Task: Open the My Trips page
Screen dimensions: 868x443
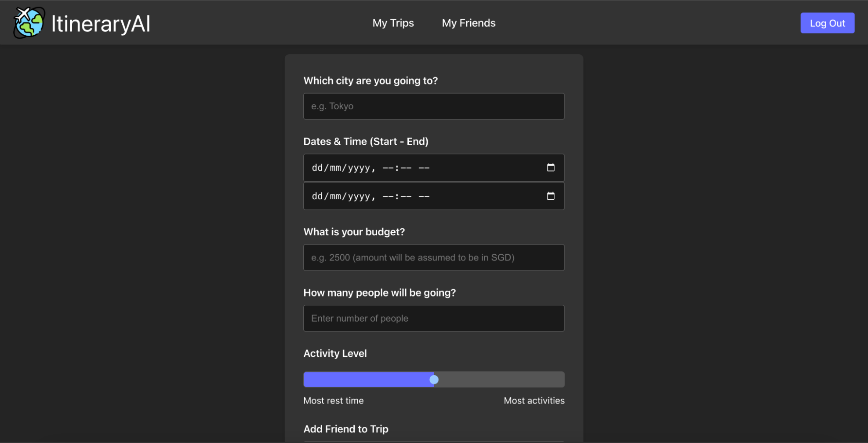Action: (393, 22)
